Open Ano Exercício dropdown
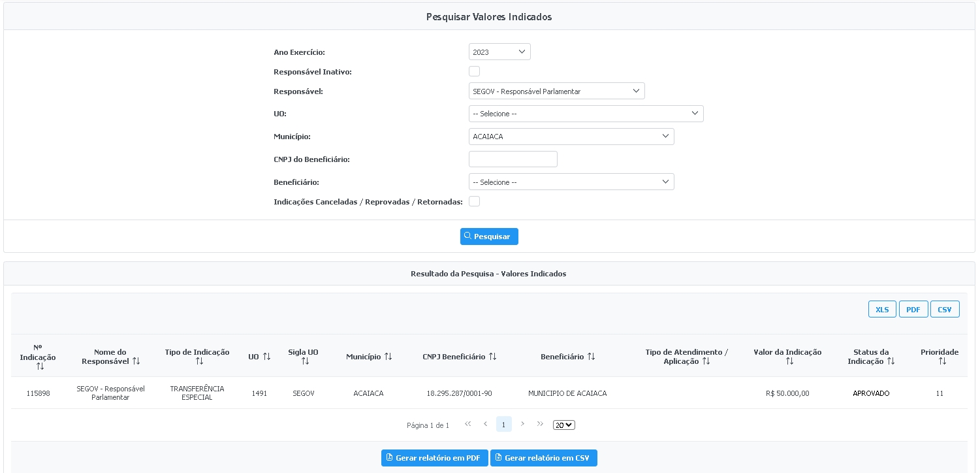 tap(499, 52)
